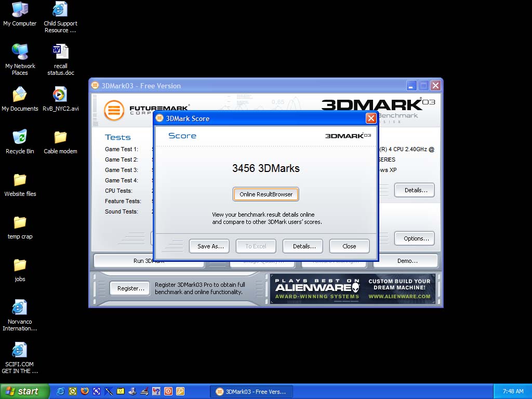Click the CPU Tests label
Screen dimensions: 532x399
click(118, 191)
